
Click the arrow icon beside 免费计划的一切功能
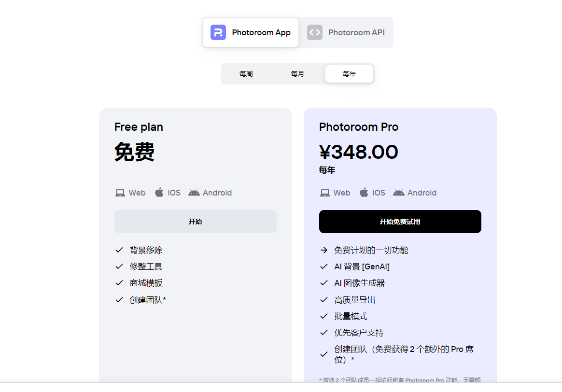tap(324, 250)
